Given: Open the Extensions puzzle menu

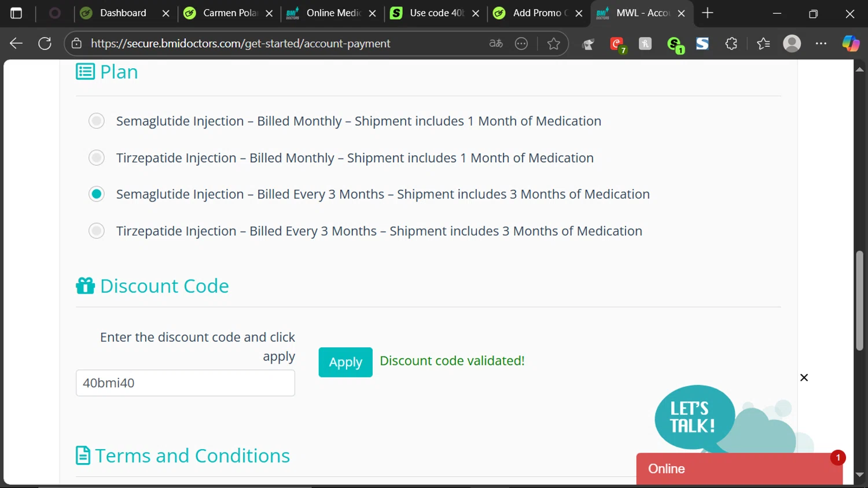Looking at the screenshot, I should coord(731,43).
